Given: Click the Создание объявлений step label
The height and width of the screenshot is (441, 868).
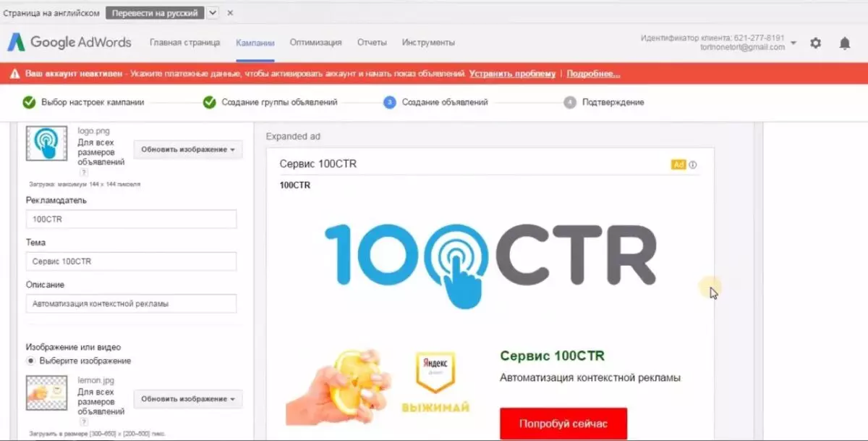Looking at the screenshot, I should pyautogui.click(x=445, y=102).
